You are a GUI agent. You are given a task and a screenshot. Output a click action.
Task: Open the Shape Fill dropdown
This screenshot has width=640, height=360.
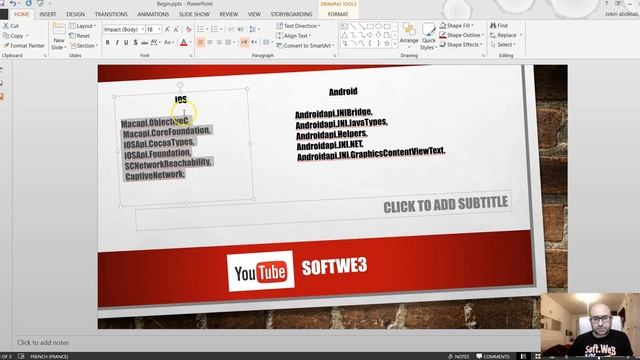tap(457, 25)
